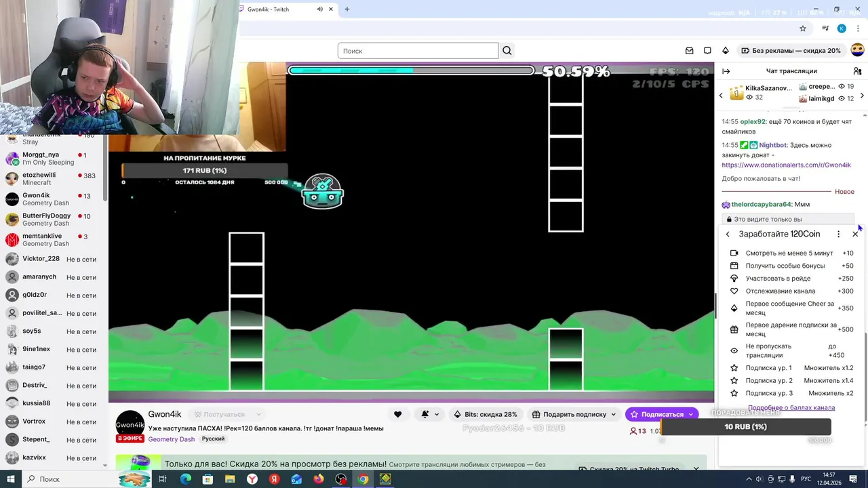Open memtanklive channel in sidebar
The height and width of the screenshot is (488, 868).
click(x=53, y=240)
